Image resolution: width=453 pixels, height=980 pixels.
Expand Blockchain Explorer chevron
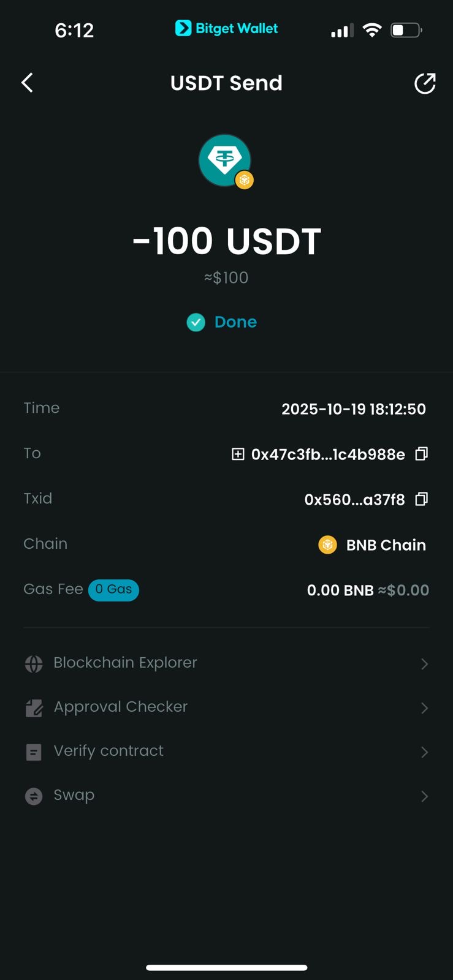coord(424,664)
